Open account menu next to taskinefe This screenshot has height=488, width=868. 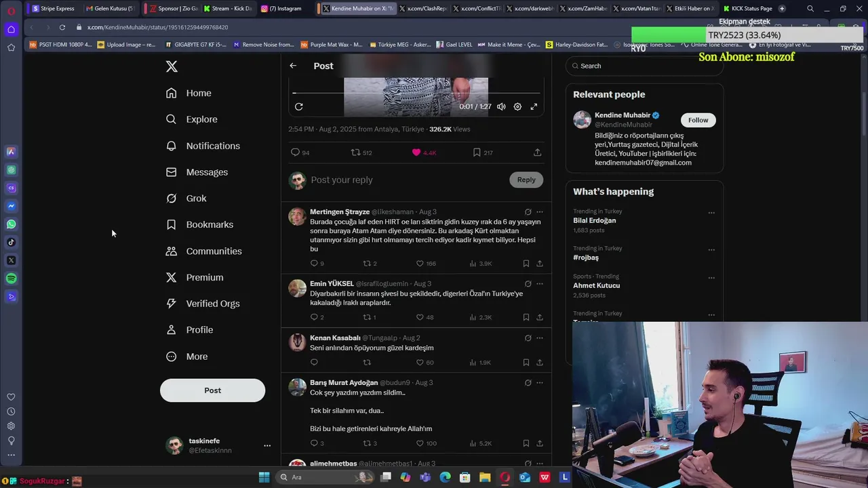267,445
